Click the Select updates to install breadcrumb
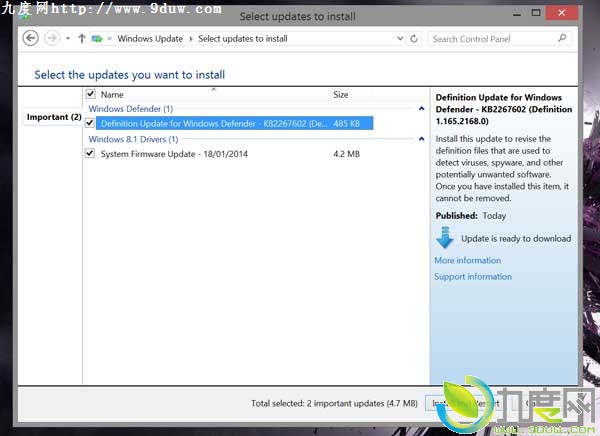 pyautogui.click(x=243, y=39)
